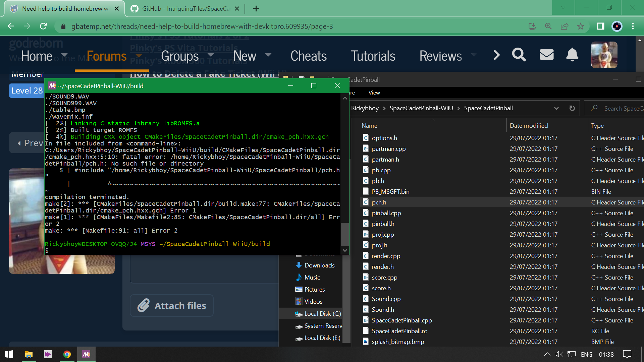This screenshot has height=362, width=644.
Task: Toggle the browser side panel
Action: 600,26
